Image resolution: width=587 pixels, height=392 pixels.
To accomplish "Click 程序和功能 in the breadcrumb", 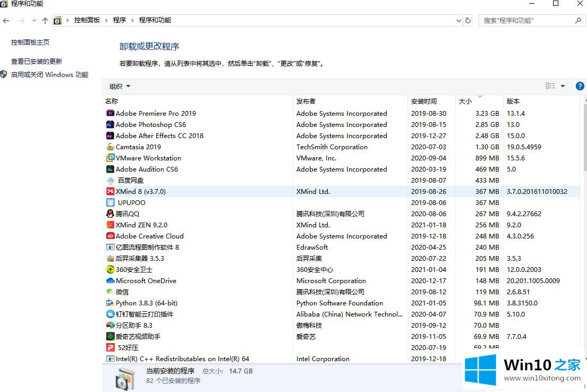I will point(155,20).
